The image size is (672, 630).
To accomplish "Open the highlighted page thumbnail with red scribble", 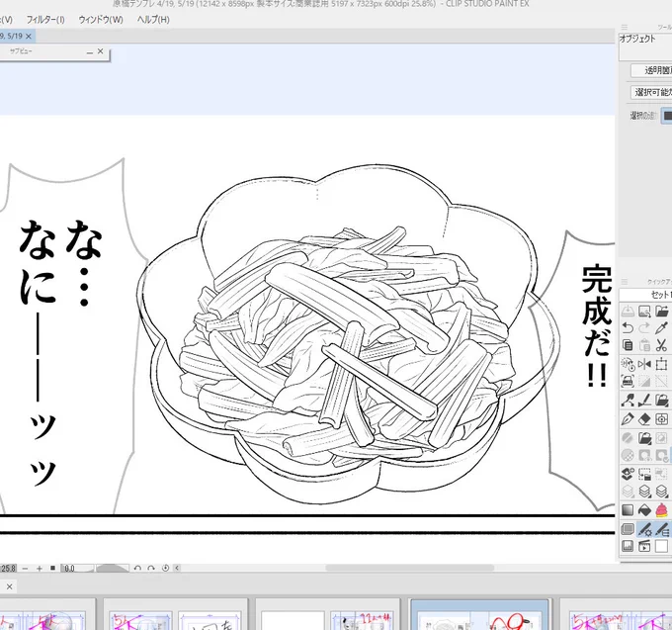I will click(479, 615).
